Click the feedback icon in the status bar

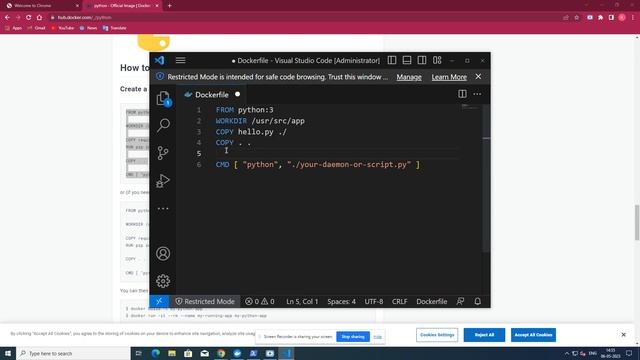click(x=460, y=301)
